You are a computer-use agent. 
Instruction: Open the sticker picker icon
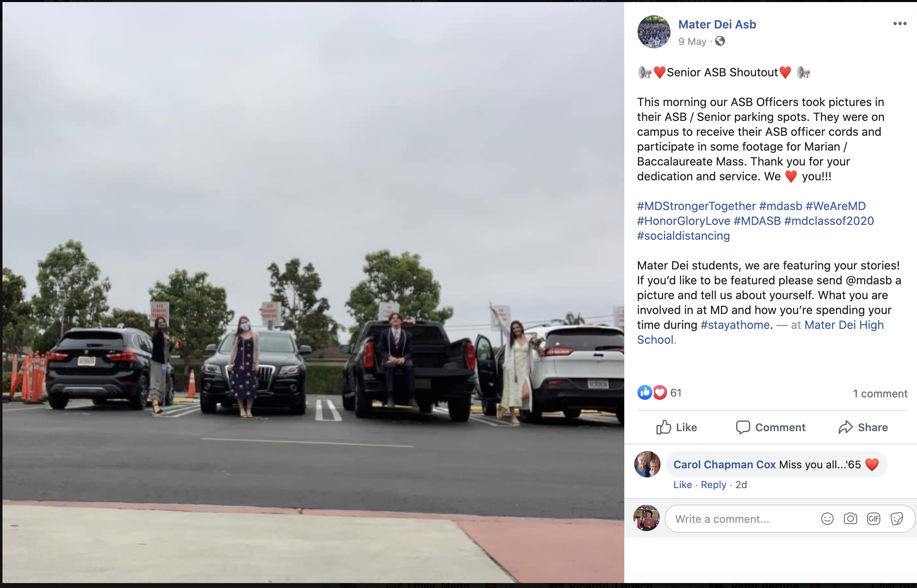pyautogui.click(x=897, y=519)
